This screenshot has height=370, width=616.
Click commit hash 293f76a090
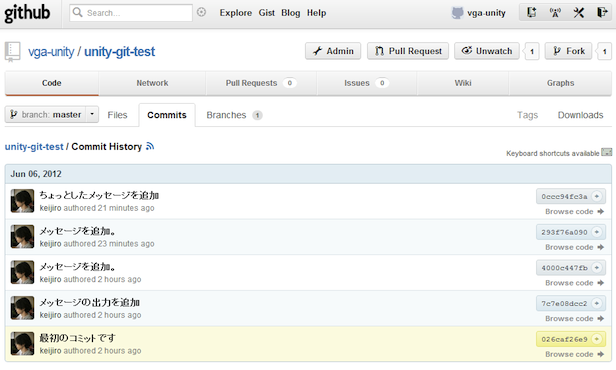[x=564, y=232]
